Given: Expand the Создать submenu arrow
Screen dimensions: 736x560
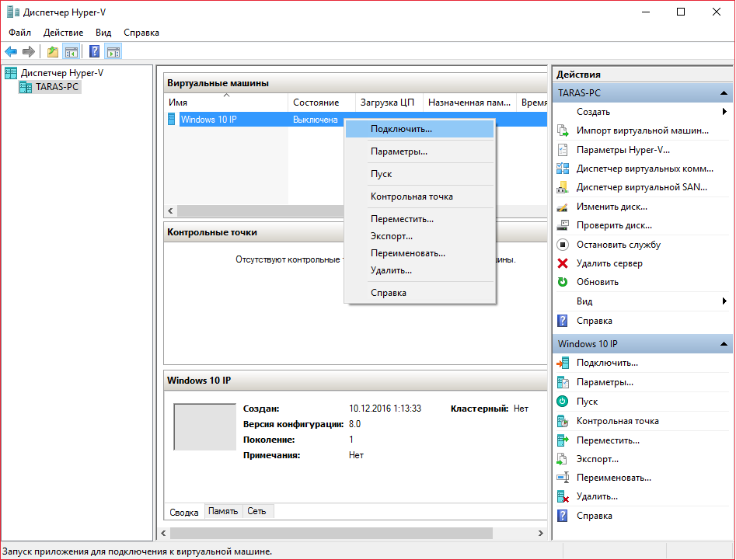Looking at the screenshot, I should [724, 112].
